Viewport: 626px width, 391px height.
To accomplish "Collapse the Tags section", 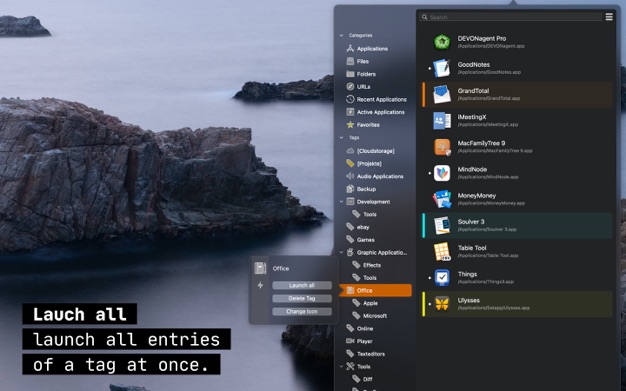I will (341, 137).
